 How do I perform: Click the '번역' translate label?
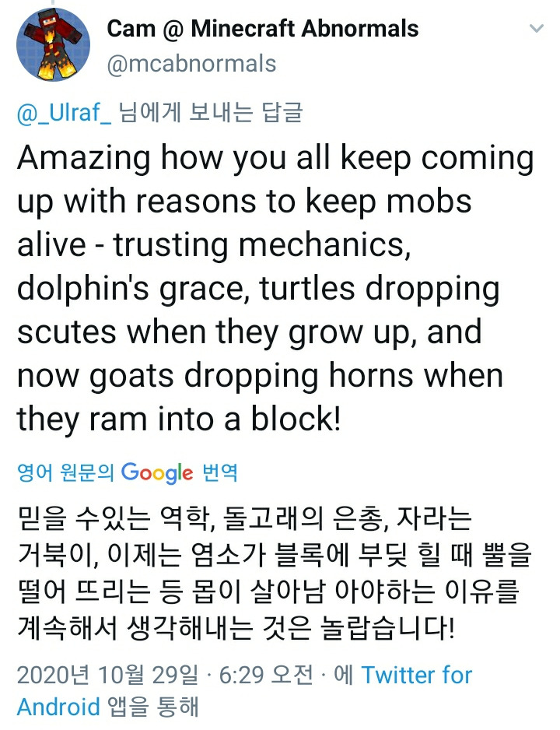click(220, 472)
